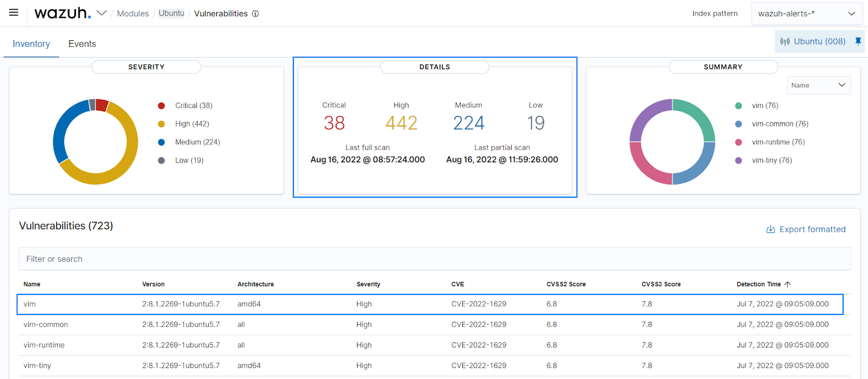Click the export download icon
868x379 pixels.
coord(770,229)
